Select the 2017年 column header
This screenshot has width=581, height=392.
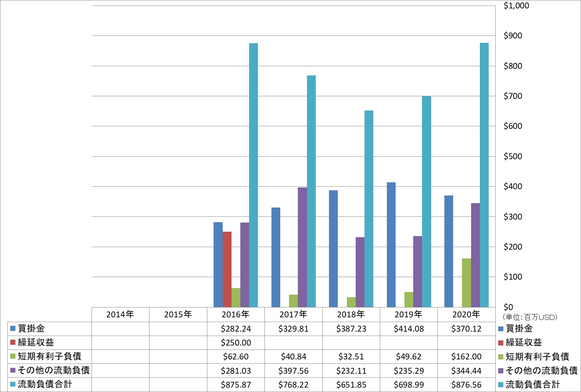pyautogui.click(x=293, y=314)
